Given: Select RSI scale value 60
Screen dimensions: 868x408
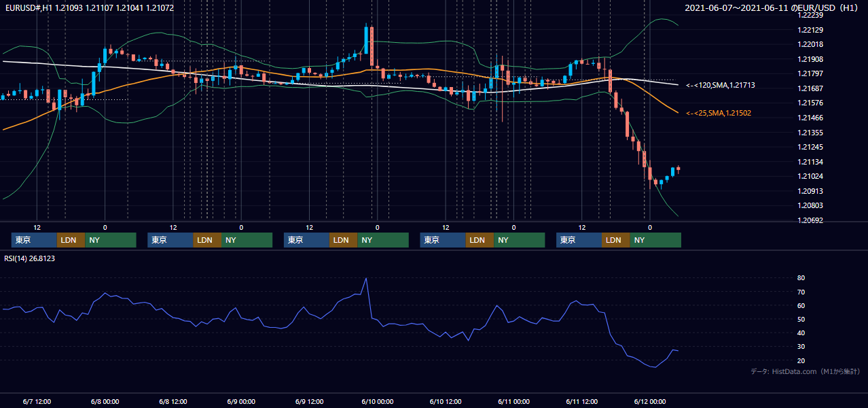Looking at the screenshot, I should [801, 305].
